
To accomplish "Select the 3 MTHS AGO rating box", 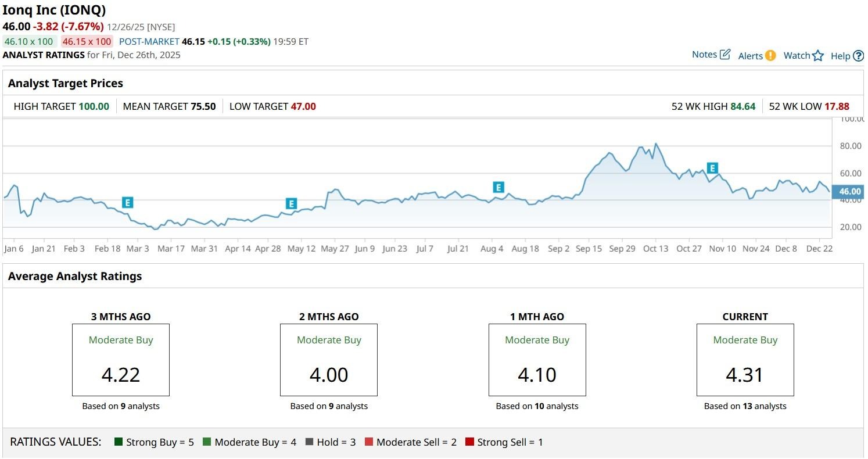I will coord(121,360).
